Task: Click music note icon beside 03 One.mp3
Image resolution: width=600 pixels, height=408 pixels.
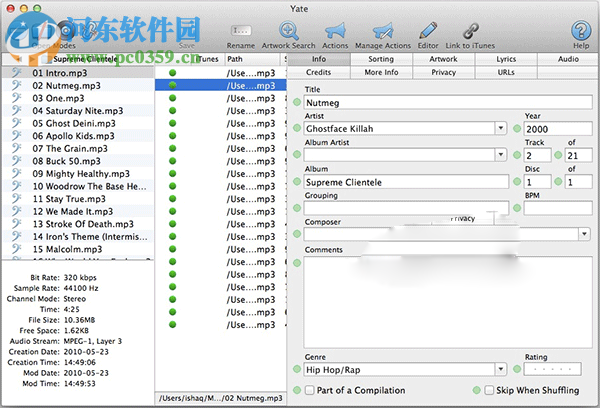Action: tap(16, 98)
